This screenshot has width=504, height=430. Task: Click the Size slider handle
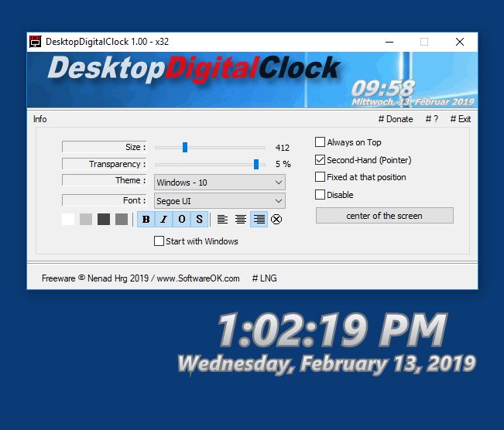185,148
